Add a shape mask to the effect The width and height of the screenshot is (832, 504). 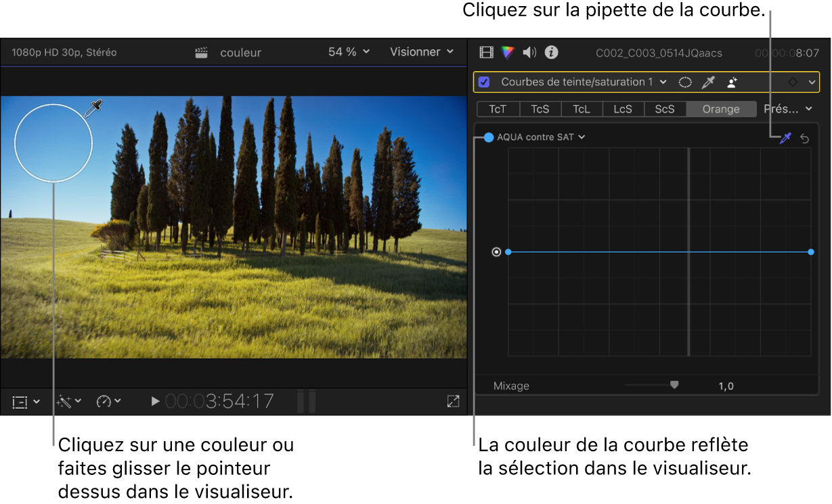coord(686,82)
